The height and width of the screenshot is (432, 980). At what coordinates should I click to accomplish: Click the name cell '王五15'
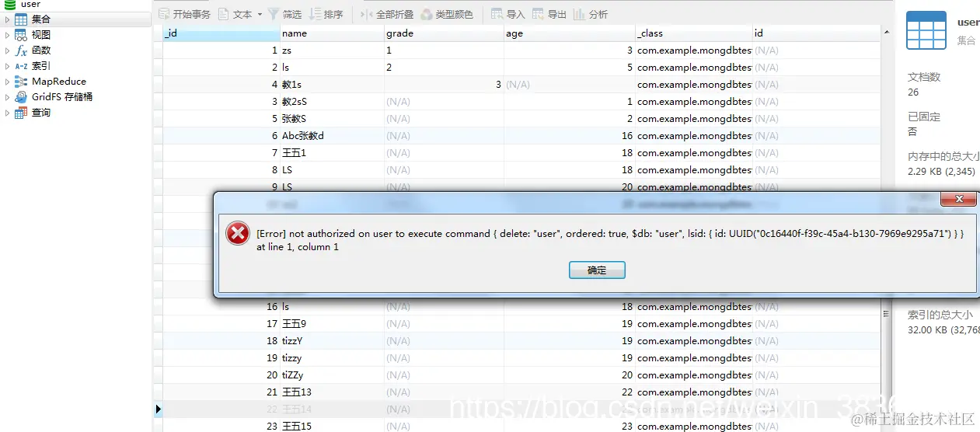(x=332, y=427)
